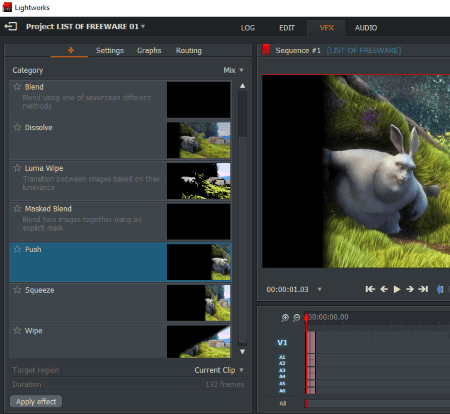The height and width of the screenshot is (414, 450).
Task: Click the sequence preview viewer image
Action: 356,171
